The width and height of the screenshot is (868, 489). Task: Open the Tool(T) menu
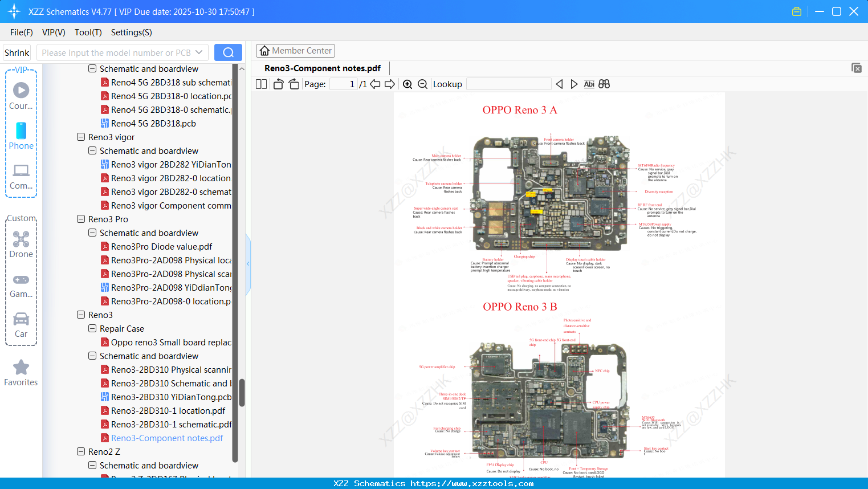pyautogui.click(x=88, y=32)
